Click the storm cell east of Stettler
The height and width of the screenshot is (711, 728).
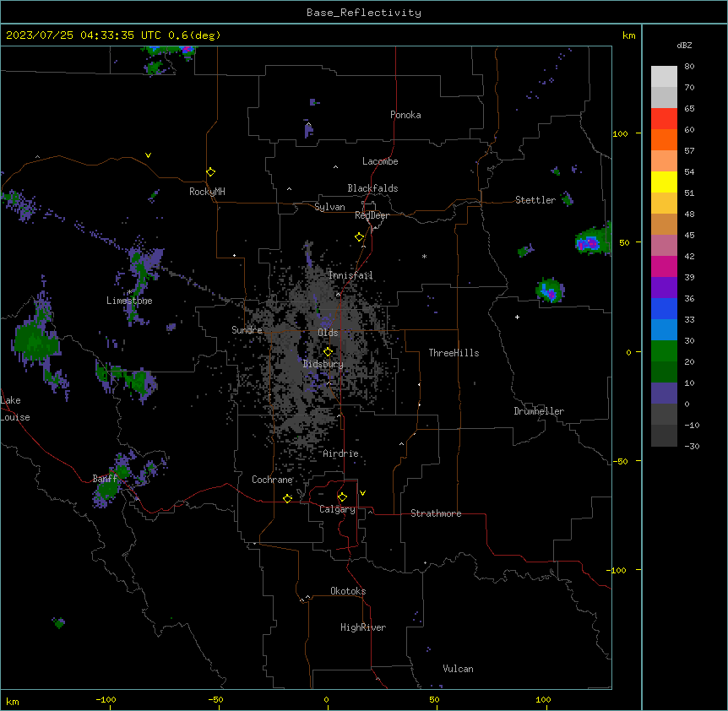pyautogui.click(x=593, y=241)
